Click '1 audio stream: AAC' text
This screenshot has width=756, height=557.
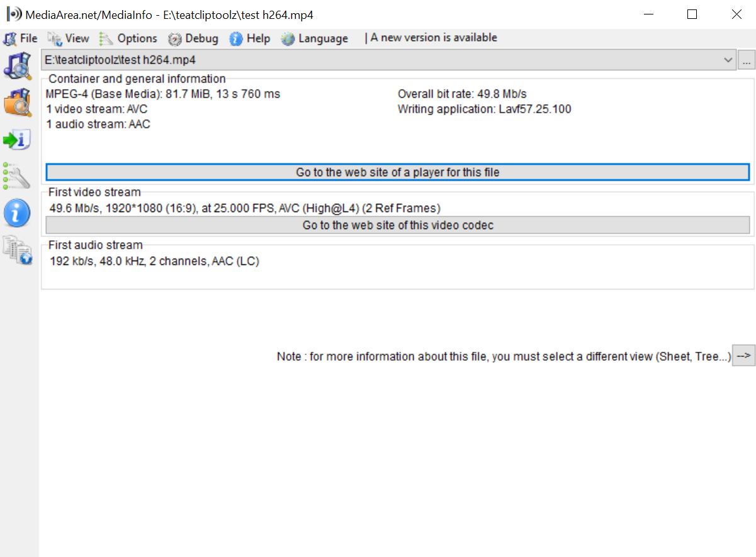[x=98, y=124]
